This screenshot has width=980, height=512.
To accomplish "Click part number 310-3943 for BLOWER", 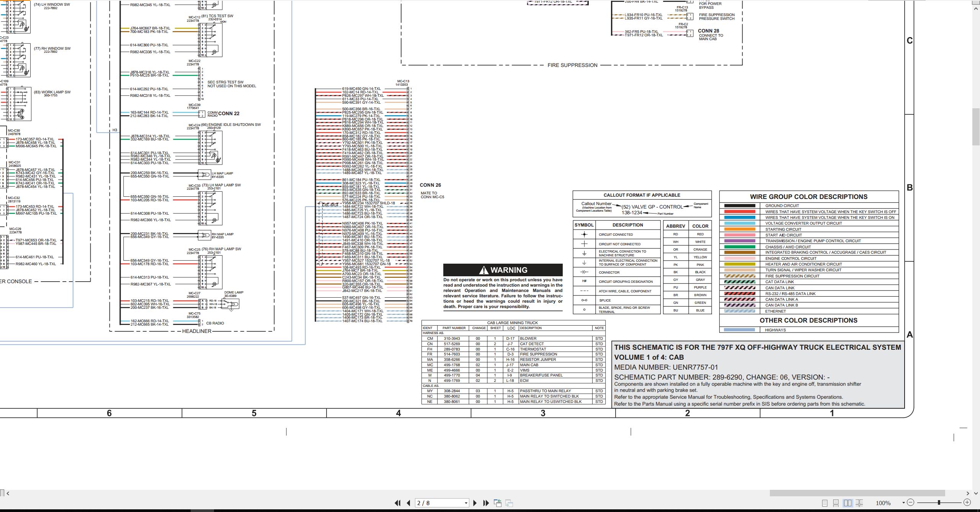I will tap(452, 339).
